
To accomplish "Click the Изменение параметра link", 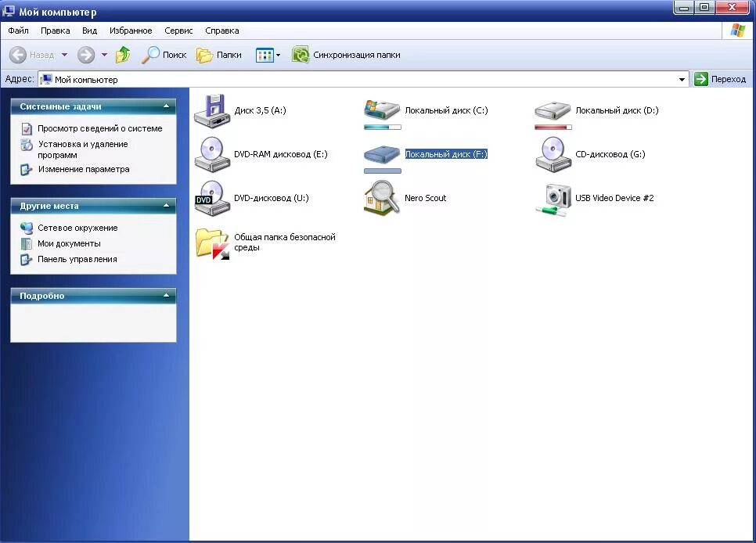I will (84, 169).
